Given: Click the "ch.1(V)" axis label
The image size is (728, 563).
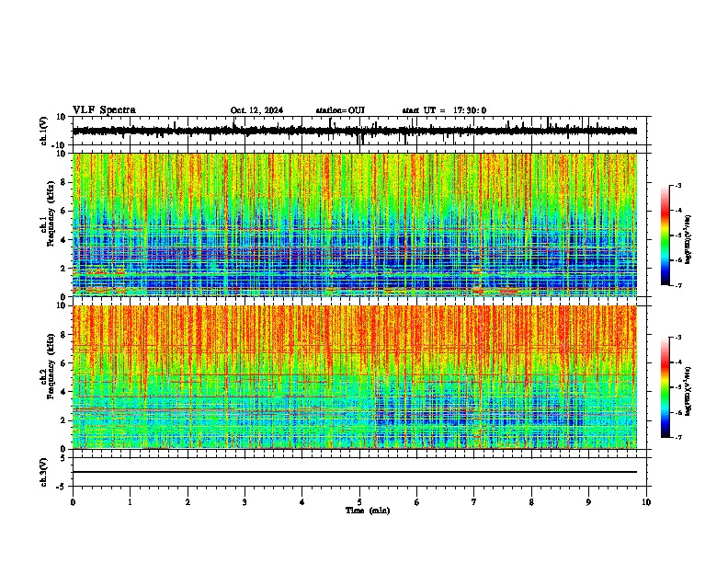Looking at the screenshot, I should pyautogui.click(x=44, y=131).
